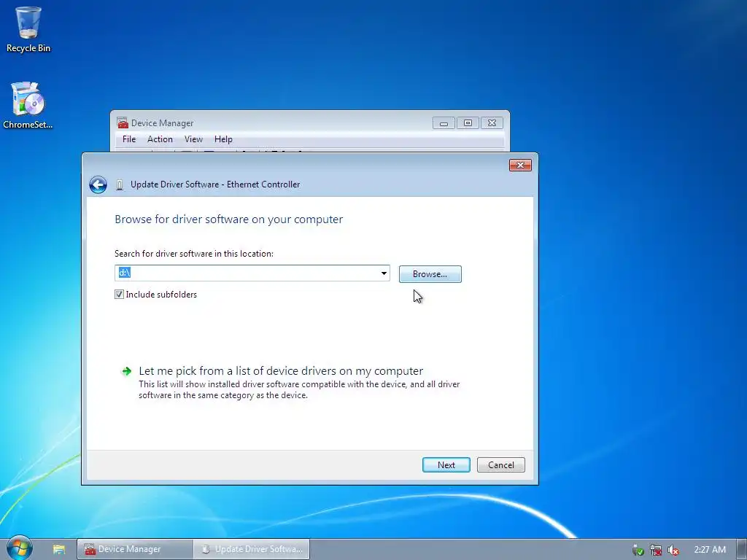Click the Browse... button
Viewport: 747px width, 560px height.
click(430, 274)
